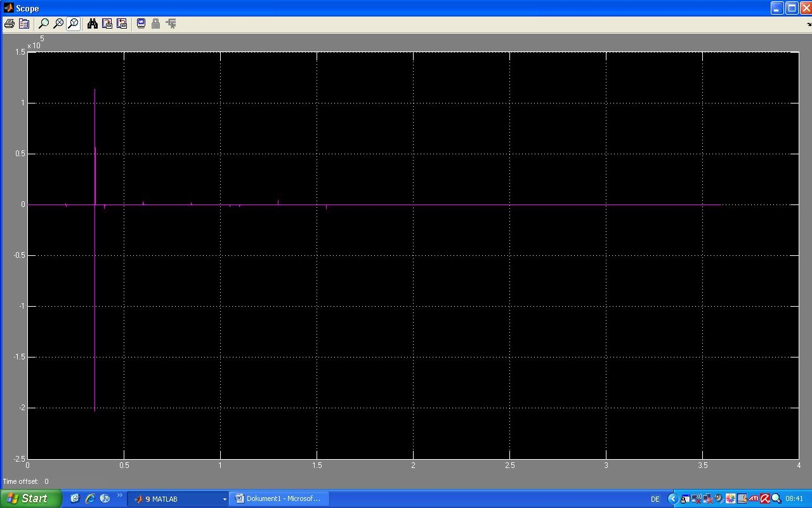812x508 pixels.
Task: Save current axes settings
Action: tap(107, 23)
